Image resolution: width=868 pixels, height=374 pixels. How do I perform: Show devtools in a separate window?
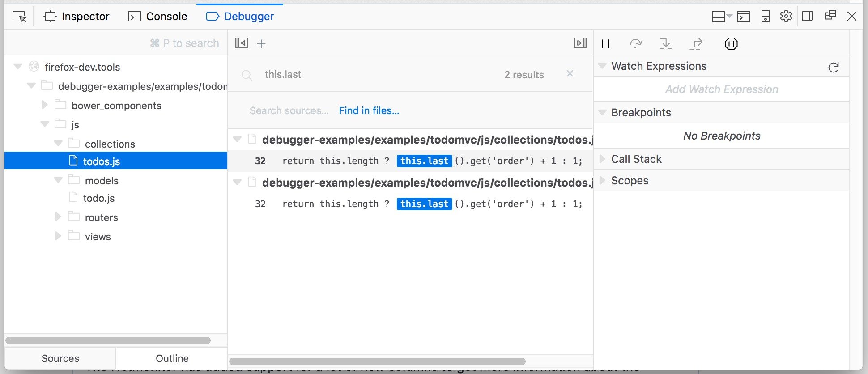830,15
